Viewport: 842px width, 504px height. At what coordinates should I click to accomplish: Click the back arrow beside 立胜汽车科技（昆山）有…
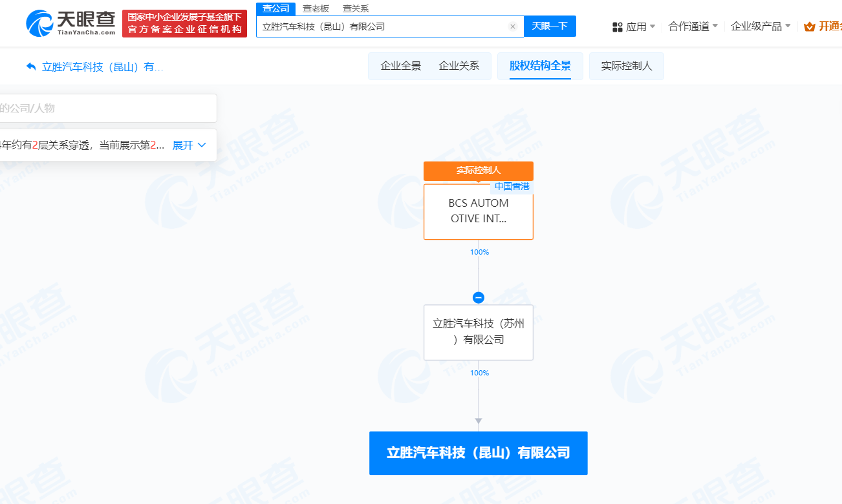click(31, 67)
